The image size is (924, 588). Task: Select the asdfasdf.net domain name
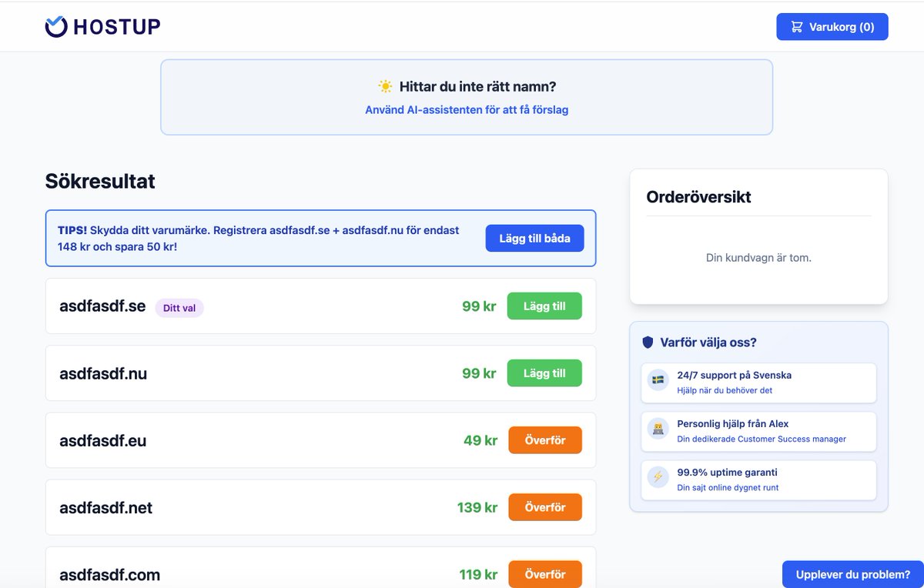106,507
